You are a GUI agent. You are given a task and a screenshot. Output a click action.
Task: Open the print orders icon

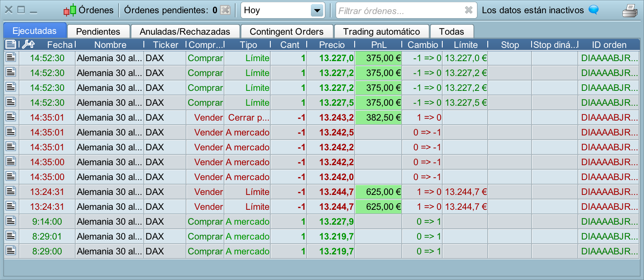point(630,10)
